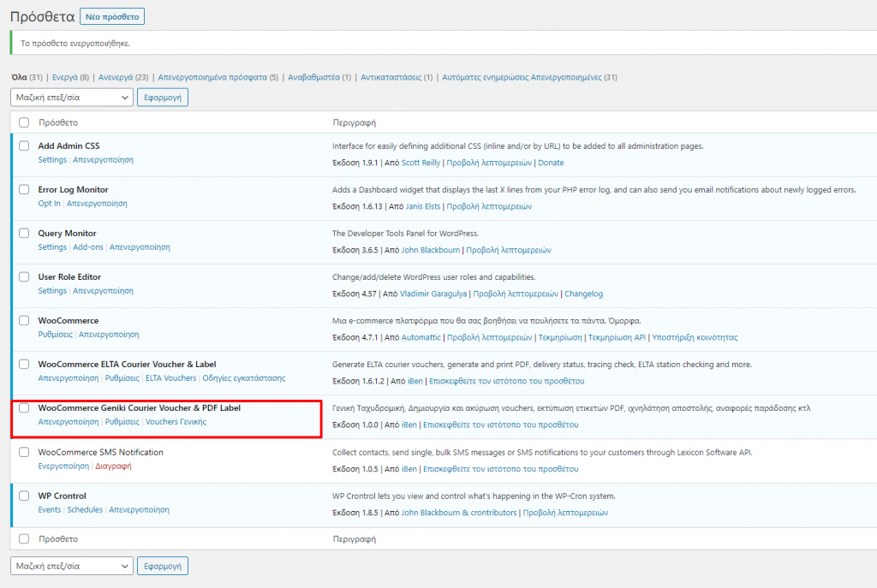
Task: Open the Automattic author link
Action: (421, 337)
